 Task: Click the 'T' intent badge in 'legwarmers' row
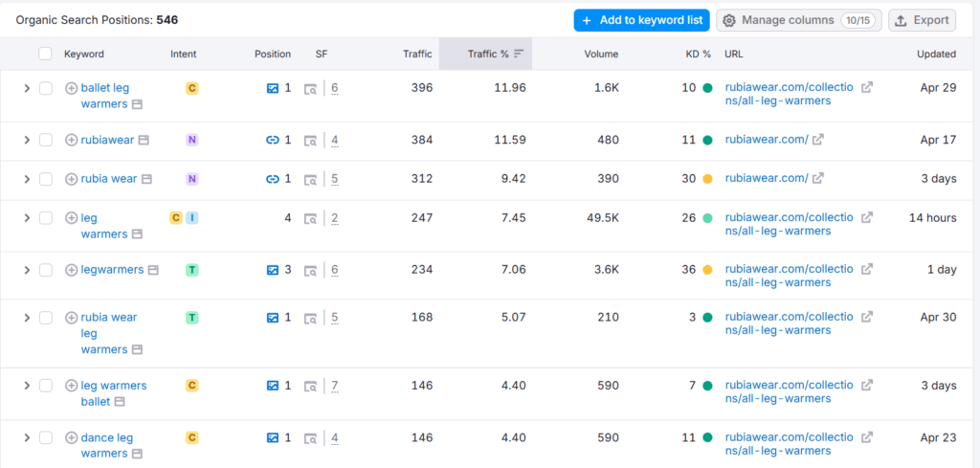[191, 270]
